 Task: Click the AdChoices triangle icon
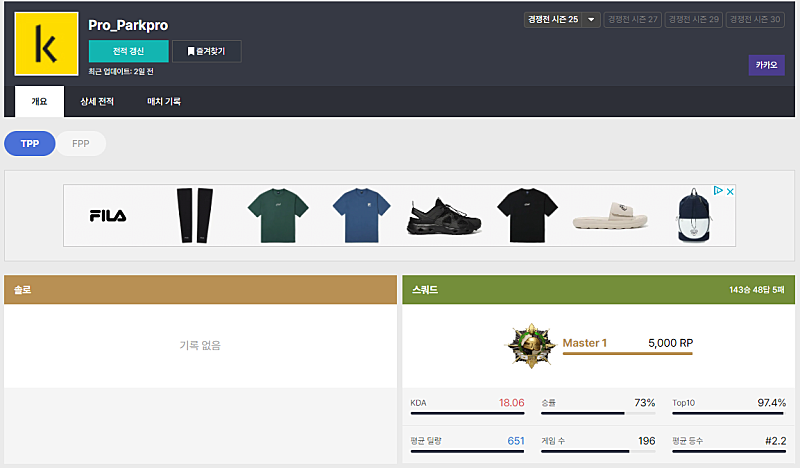(x=718, y=191)
